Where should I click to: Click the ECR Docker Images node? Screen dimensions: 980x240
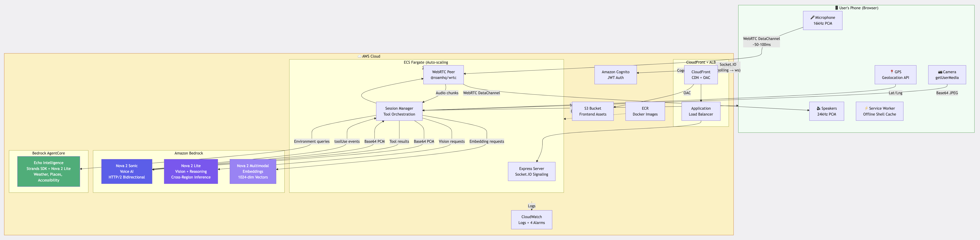tap(645, 111)
